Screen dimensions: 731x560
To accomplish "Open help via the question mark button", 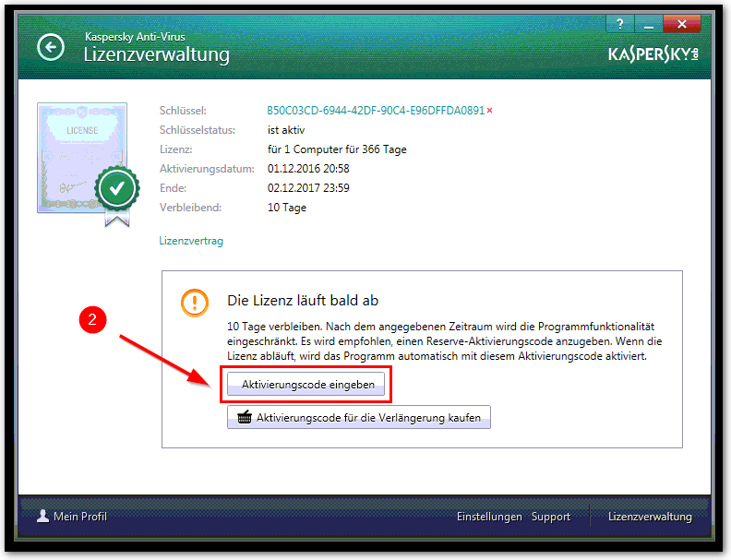I will click(620, 24).
